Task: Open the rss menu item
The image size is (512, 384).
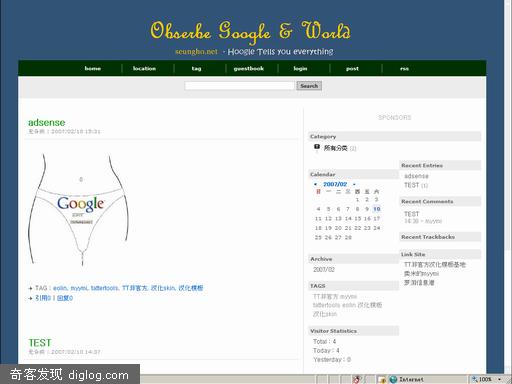Action: [404, 68]
